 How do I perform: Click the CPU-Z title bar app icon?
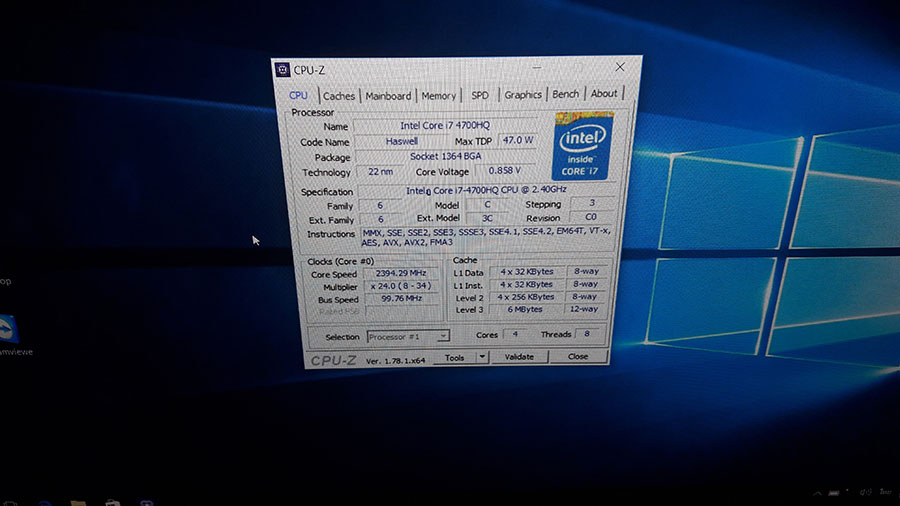click(x=282, y=70)
